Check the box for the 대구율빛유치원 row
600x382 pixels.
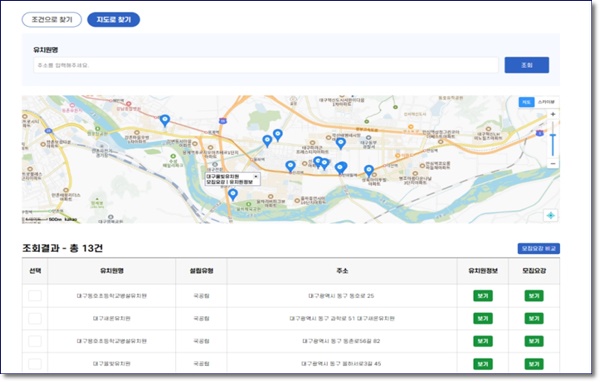coord(35,364)
